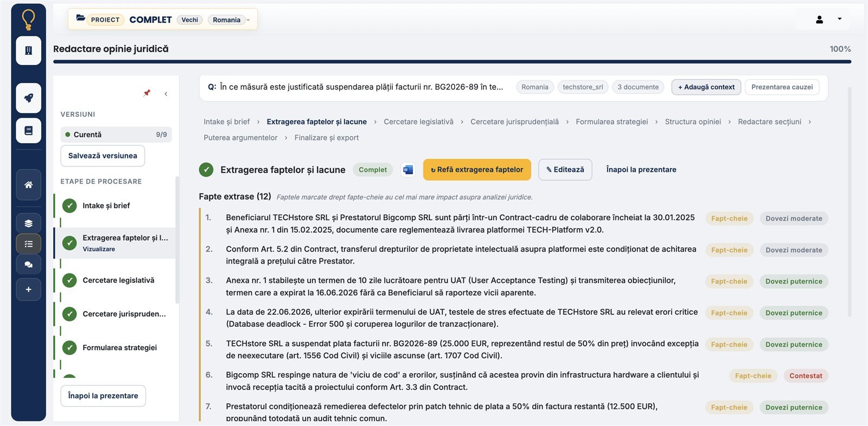Click the rocket icon in sidebar
Screen dimensions: 868x426
[x=29, y=98]
